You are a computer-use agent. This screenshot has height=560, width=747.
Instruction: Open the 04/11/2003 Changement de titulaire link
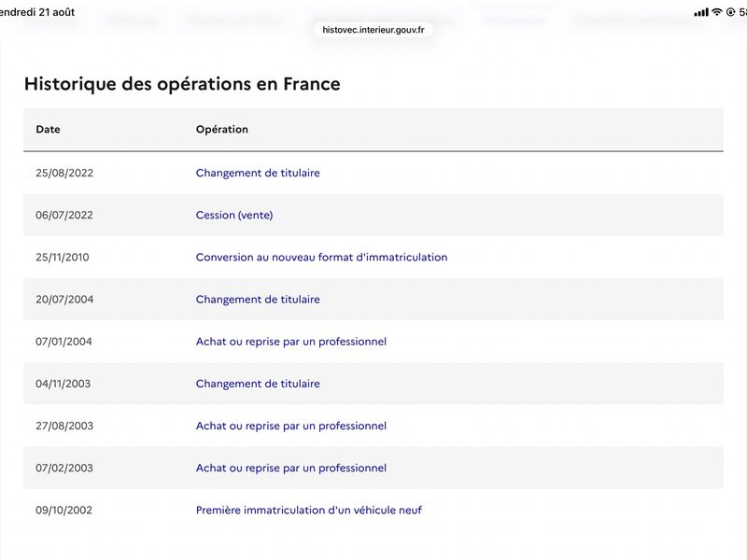(x=258, y=384)
